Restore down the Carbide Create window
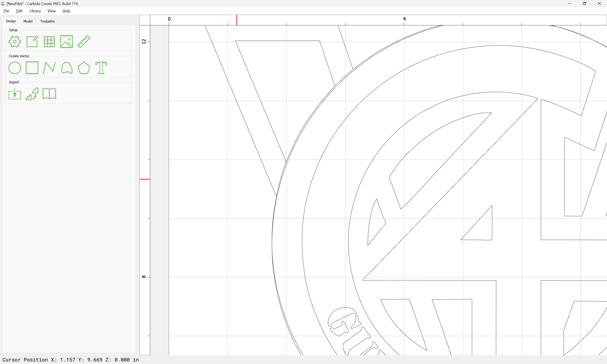This screenshot has width=607, height=364. [584, 4]
